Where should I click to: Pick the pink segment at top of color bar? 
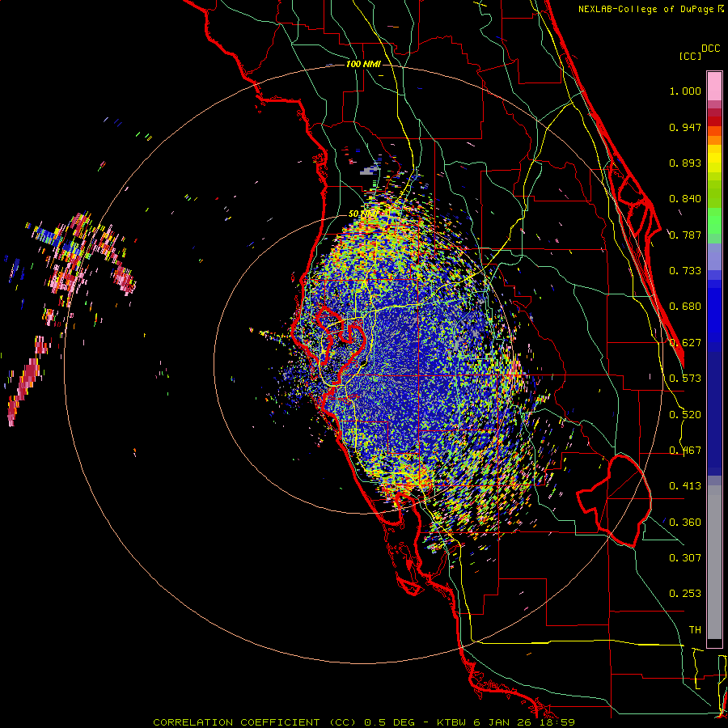point(714,87)
